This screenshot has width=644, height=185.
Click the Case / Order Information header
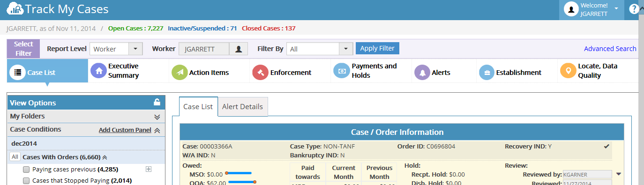pos(402,132)
